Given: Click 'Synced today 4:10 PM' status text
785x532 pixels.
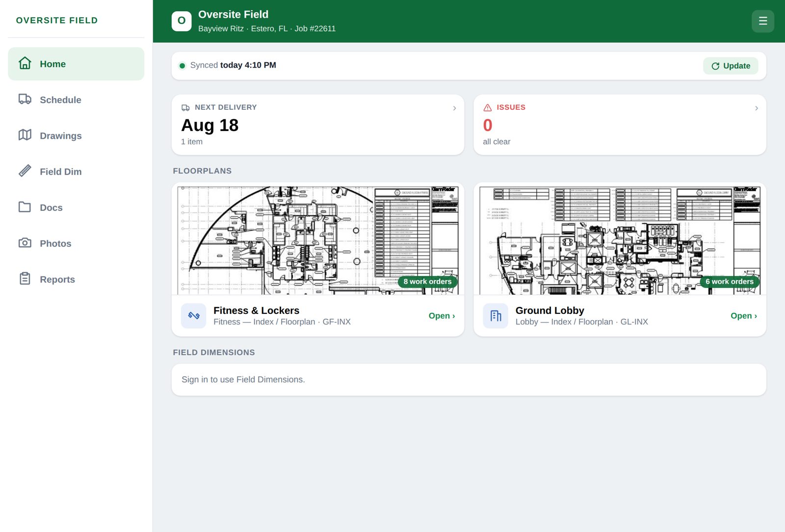Looking at the screenshot, I should pyautogui.click(x=233, y=65).
